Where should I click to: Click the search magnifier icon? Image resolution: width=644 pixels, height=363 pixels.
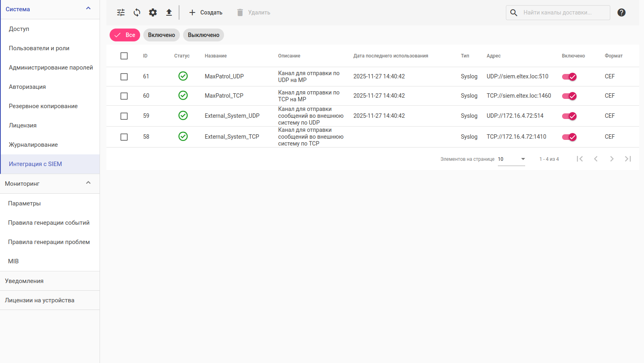tap(514, 12)
